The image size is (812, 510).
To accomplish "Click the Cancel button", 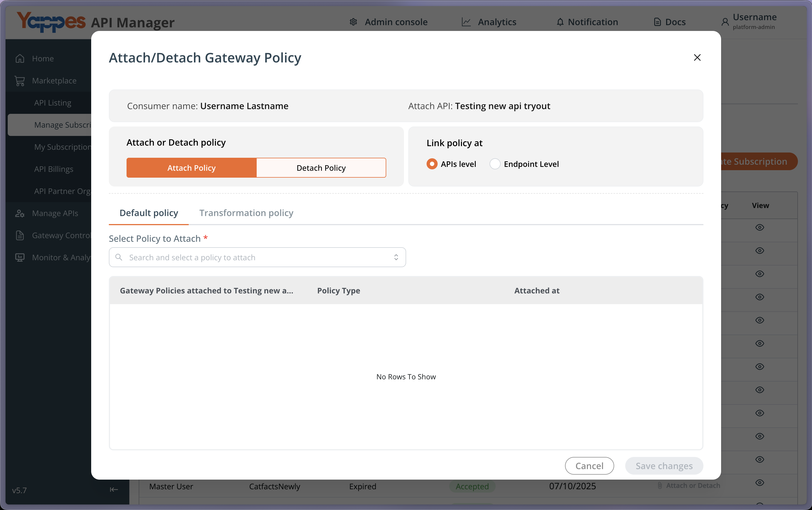I will click(x=589, y=466).
